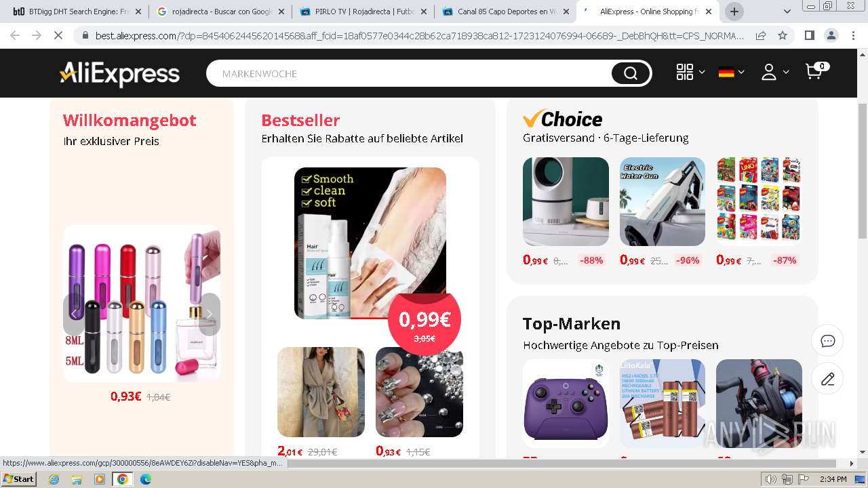Click the AliExpress logo link
The width and height of the screenshot is (868, 488).
[x=119, y=73]
